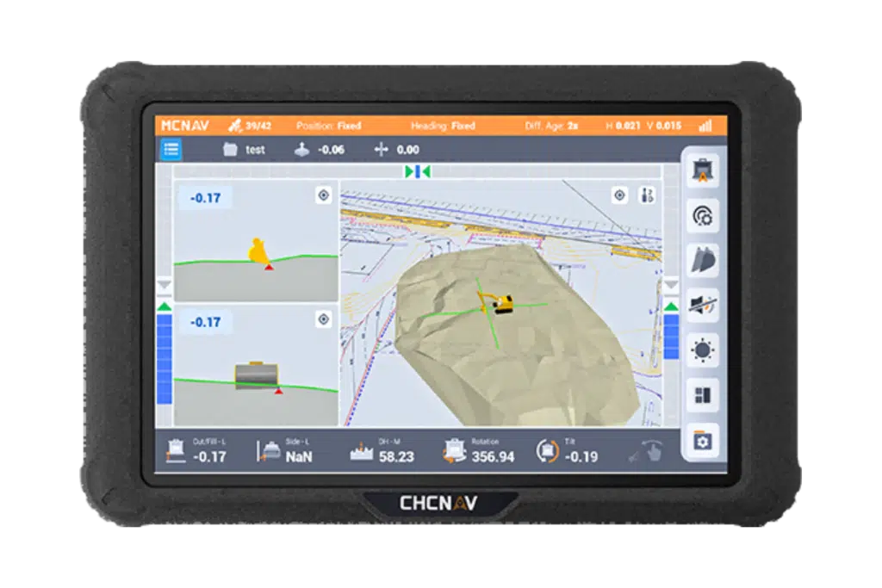
Task: Collapse the right light bar arrow
Action: [x=671, y=285]
